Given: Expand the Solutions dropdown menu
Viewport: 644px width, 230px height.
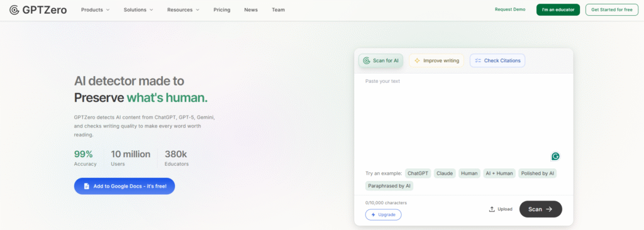Looking at the screenshot, I should pos(138,10).
